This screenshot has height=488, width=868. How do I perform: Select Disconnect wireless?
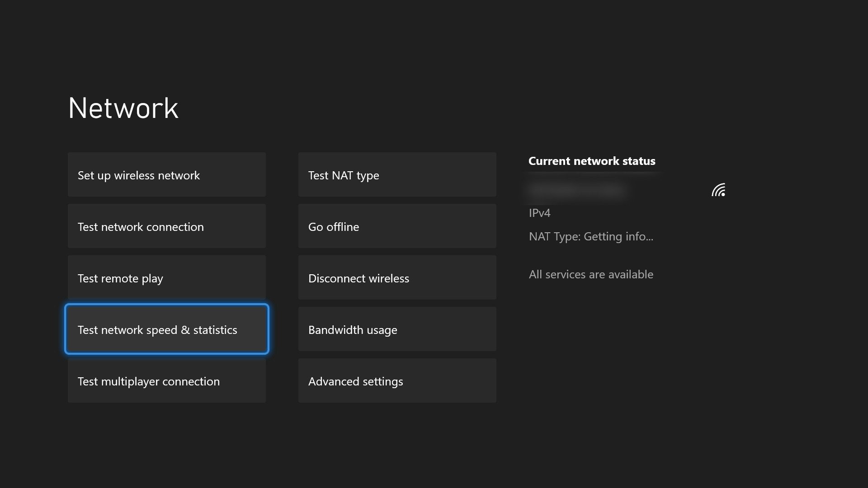(x=397, y=278)
